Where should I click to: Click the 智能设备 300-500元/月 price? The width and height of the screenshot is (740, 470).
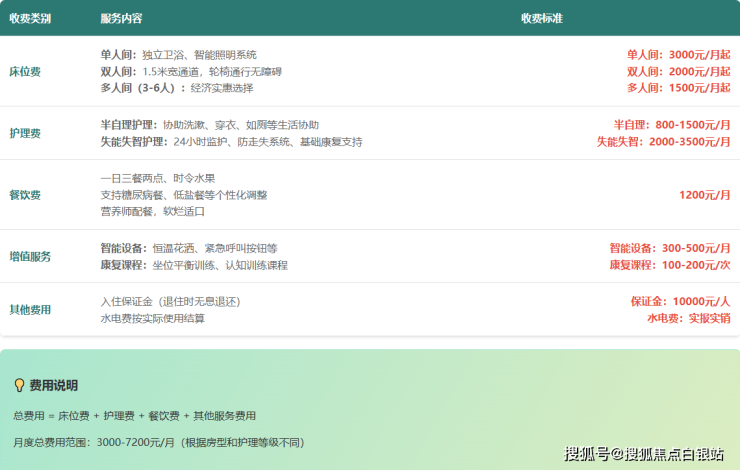669,248
